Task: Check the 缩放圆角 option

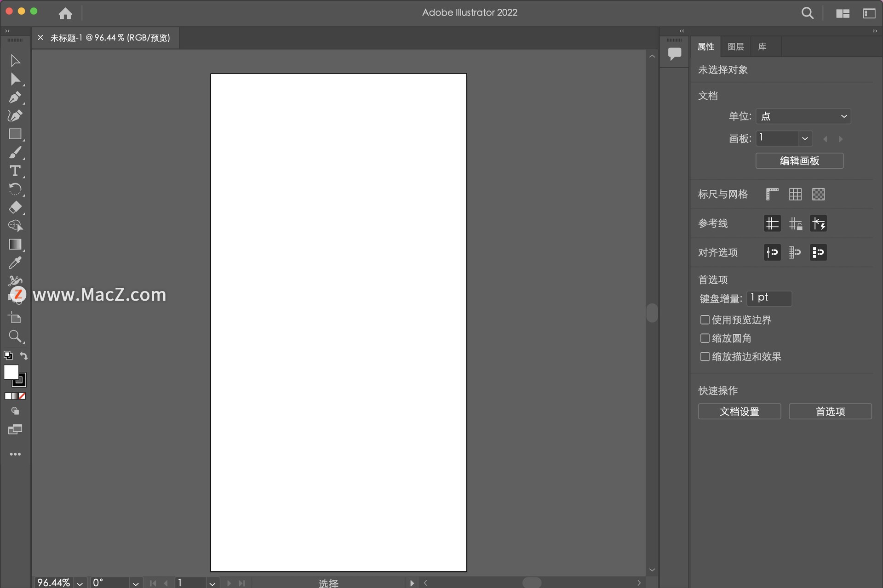Action: click(x=705, y=338)
